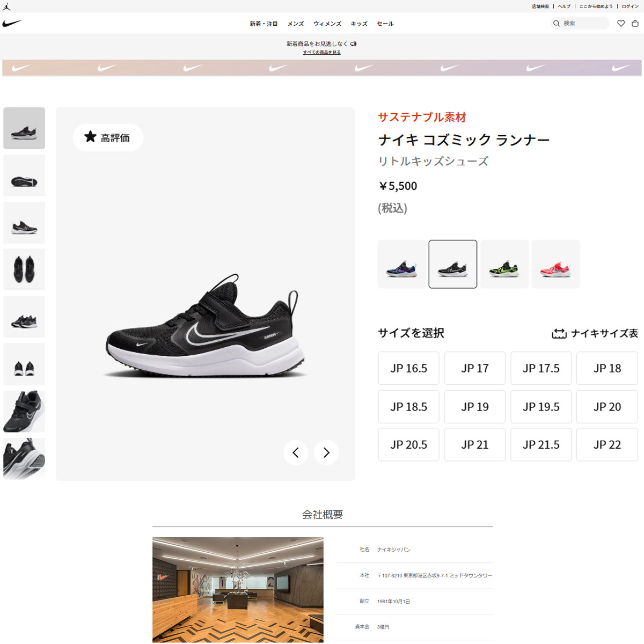Select the outsole bottom-view thumbnail
The height and width of the screenshot is (644, 644).
pos(24,175)
